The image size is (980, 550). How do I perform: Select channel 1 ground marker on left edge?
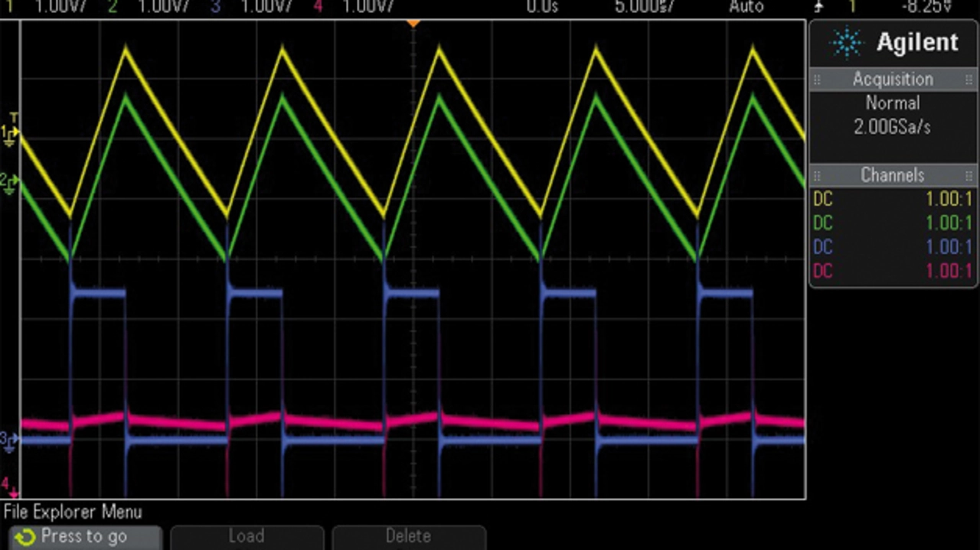tap(9, 135)
